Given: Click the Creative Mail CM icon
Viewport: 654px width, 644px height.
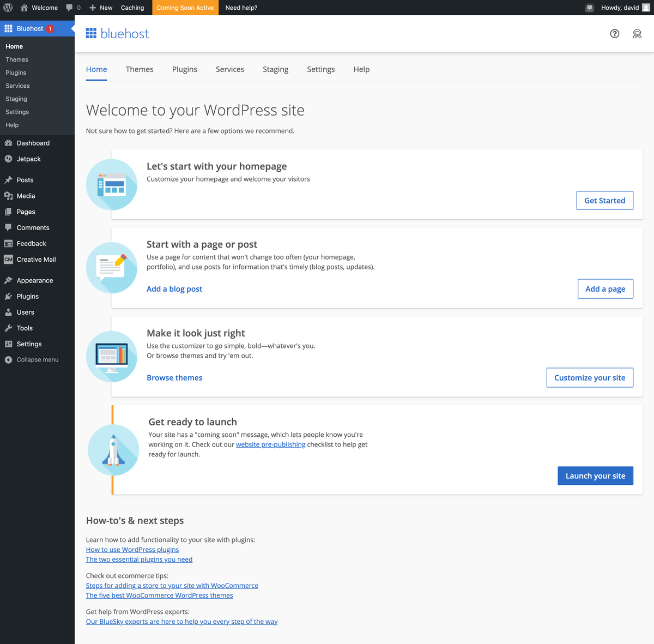Looking at the screenshot, I should pos(8,259).
